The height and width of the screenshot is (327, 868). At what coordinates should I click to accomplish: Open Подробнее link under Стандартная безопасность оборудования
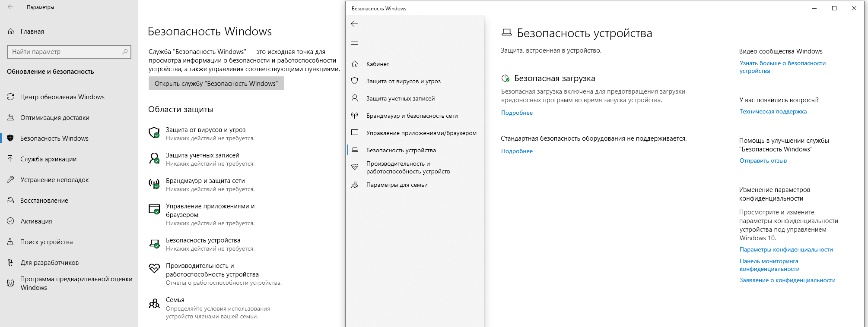tap(517, 151)
